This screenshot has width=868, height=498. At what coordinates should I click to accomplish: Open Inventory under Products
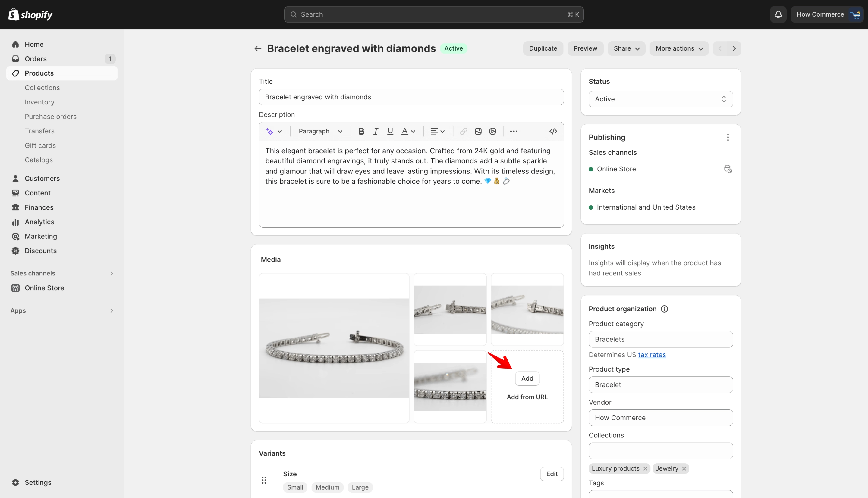click(x=39, y=102)
